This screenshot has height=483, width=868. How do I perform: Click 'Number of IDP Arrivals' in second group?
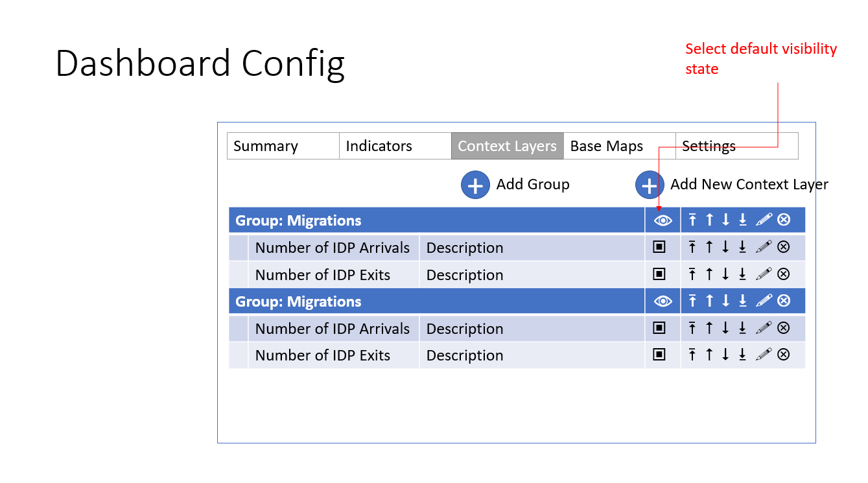[x=333, y=329]
